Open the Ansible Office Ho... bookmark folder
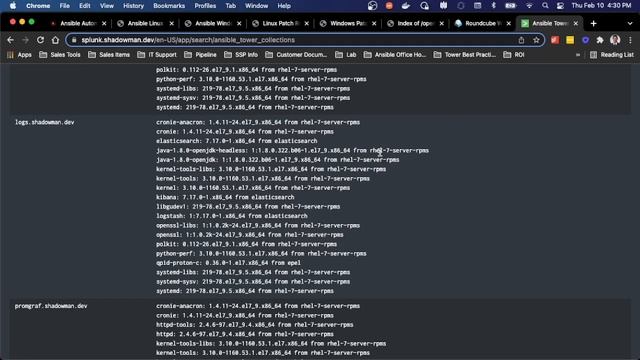The width and height of the screenshot is (640, 360). [x=395, y=55]
